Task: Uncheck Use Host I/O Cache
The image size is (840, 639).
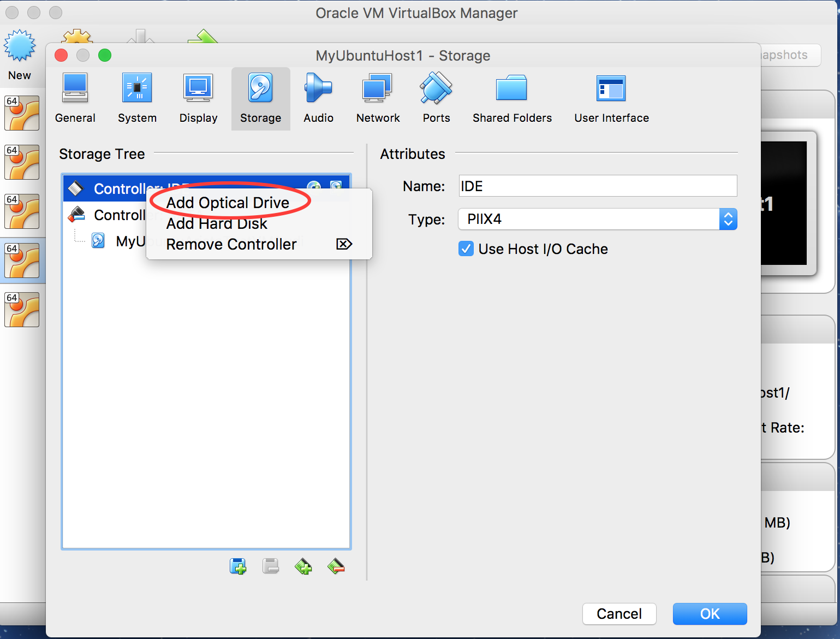Action: pyautogui.click(x=466, y=249)
